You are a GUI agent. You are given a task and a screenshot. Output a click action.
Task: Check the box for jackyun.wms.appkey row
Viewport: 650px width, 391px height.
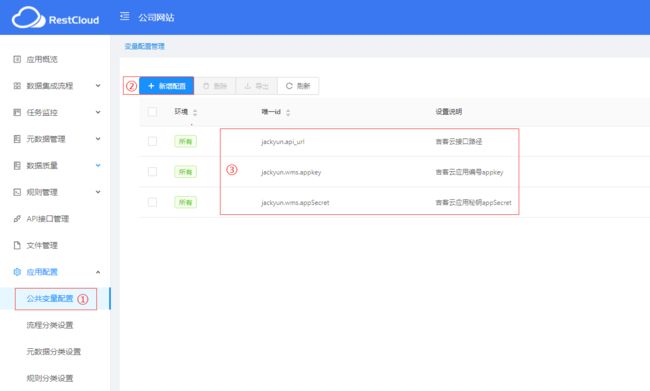coord(152,172)
